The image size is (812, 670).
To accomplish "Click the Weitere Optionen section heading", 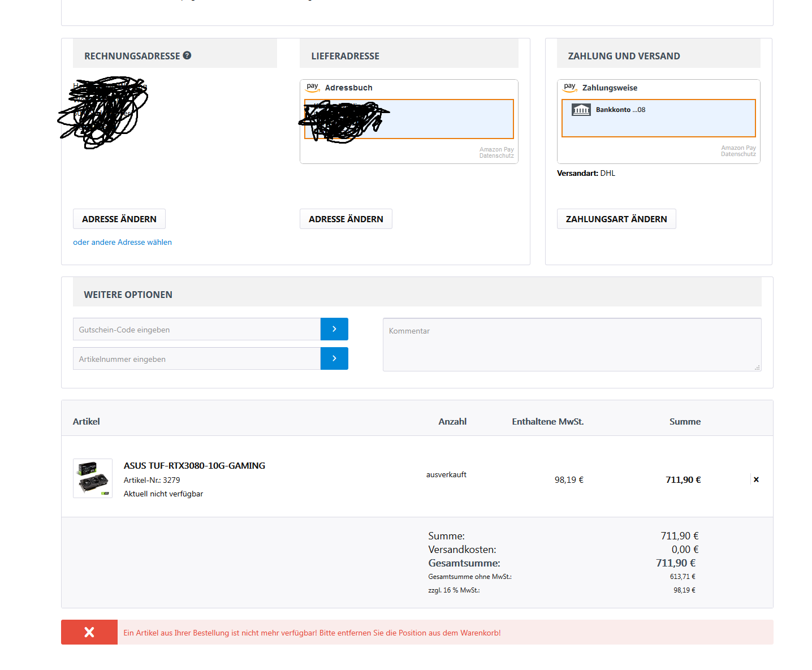I will 128,295.
